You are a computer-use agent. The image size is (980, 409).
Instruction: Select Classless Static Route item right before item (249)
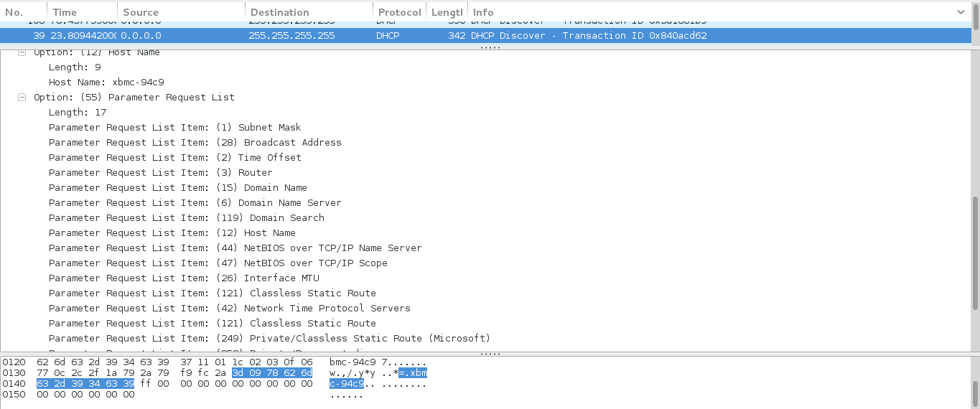click(212, 324)
